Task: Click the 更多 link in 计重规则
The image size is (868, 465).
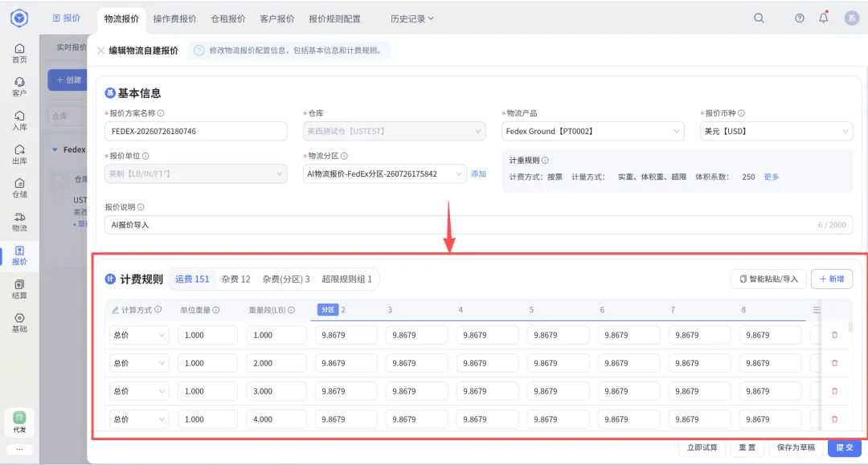Action: [771, 177]
